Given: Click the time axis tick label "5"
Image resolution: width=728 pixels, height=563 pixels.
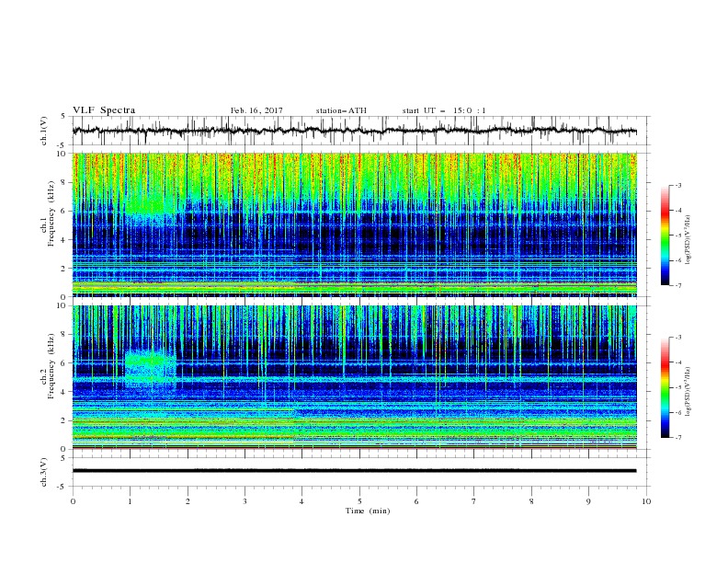Looking at the screenshot, I should [359, 501].
